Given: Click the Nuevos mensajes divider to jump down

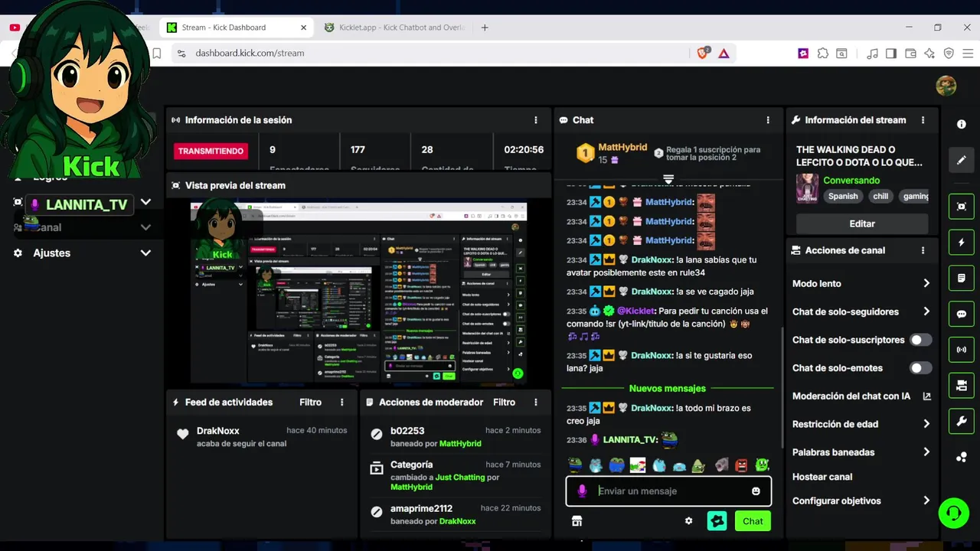Looking at the screenshot, I should tap(668, 389).
